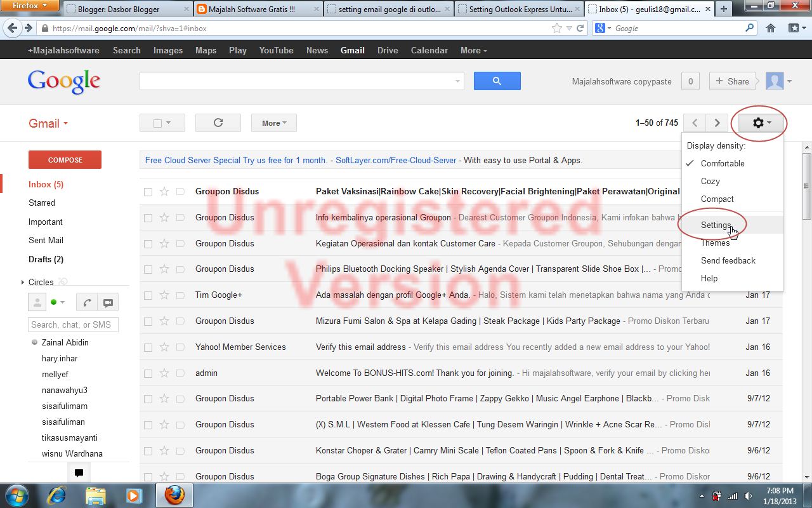The width and height of the screenshot is (812, 508).
Task: Click the red COMPOSE button
Action: (65, 160)
